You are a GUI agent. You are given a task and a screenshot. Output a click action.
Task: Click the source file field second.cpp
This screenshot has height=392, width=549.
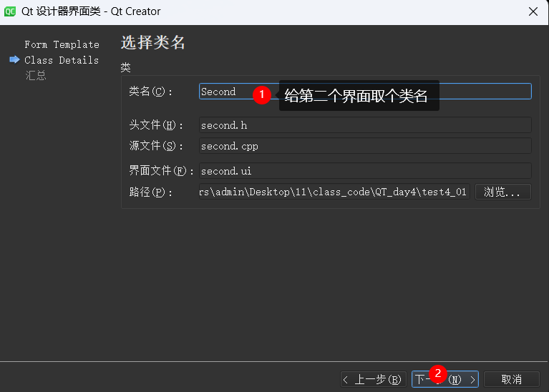(365, 146)
